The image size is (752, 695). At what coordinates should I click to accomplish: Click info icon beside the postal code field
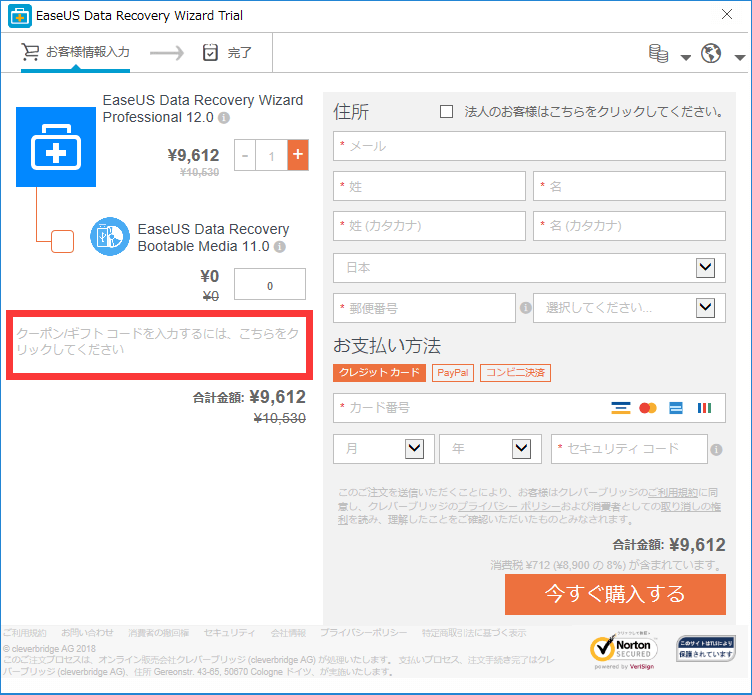pos(525,307)
